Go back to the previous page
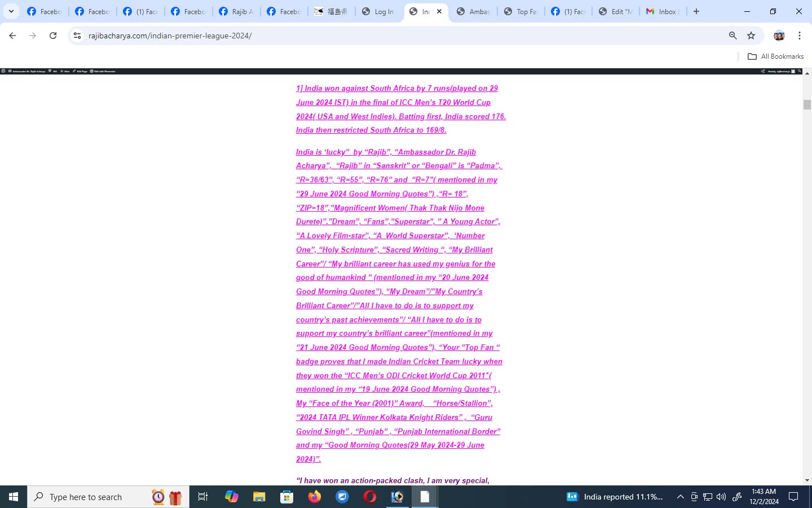 pos(12,36)
